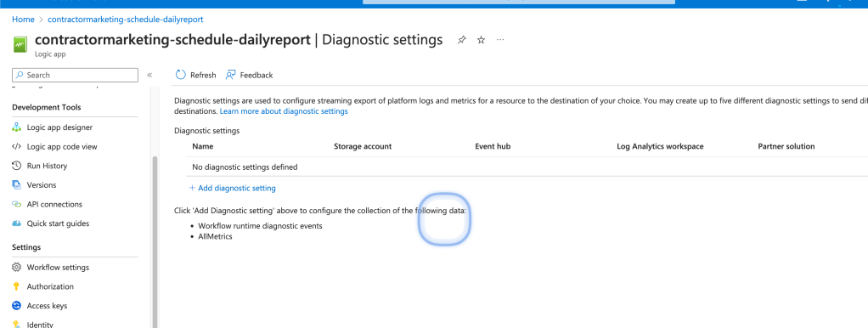
Task: Click the Refresh circular arrow icon
Action: (180, 75)
